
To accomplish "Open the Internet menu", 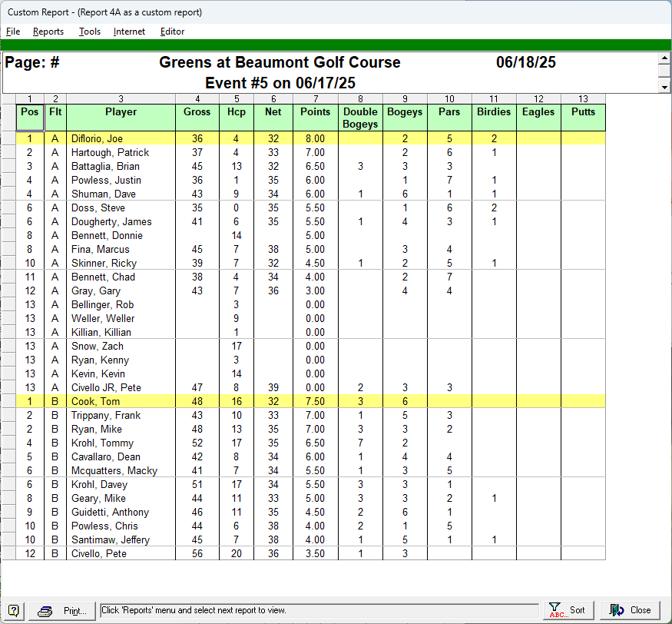I will click(x=129, y=32).
